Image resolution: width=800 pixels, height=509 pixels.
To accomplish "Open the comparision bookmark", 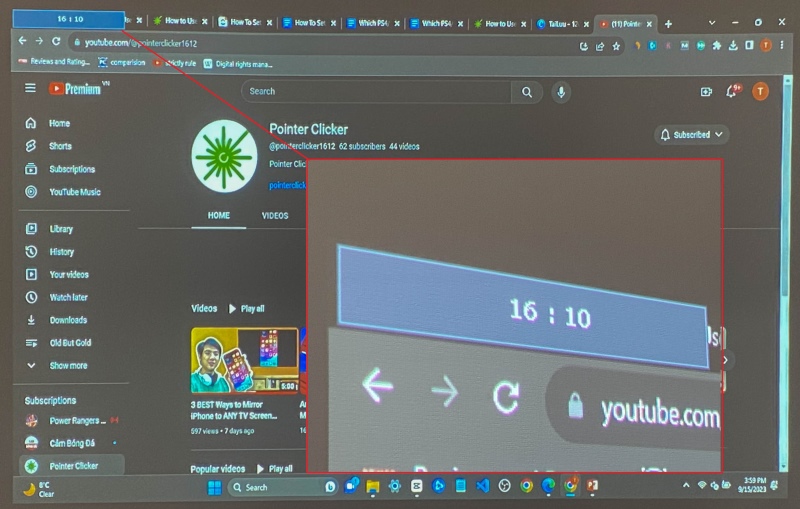I will pos(122,63).
